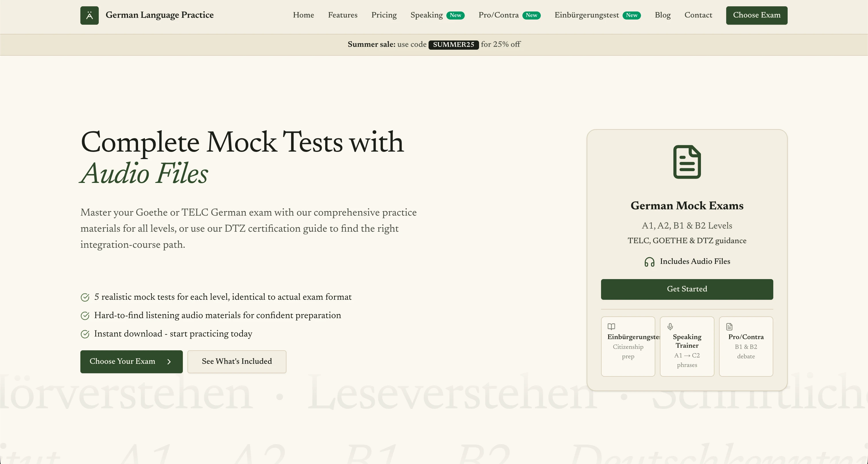Open the Contact nav link
This screenshot has height=464, width=868.
point(698,15)
